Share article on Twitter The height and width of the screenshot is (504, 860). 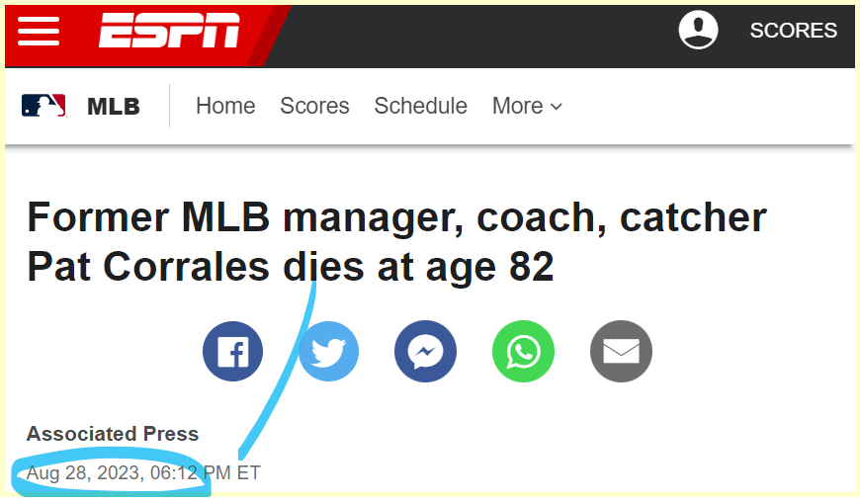pos(328,352)
